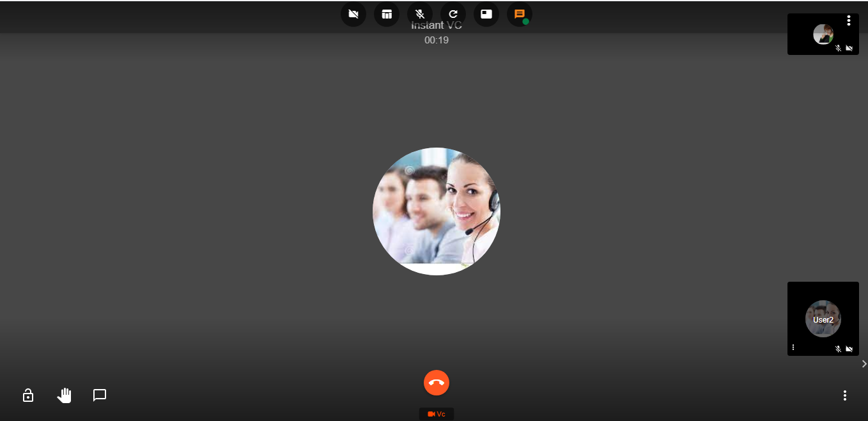Turn on the camera from top toolbar
The width and height of the screenshot is (868, 421).
[353, 14]
